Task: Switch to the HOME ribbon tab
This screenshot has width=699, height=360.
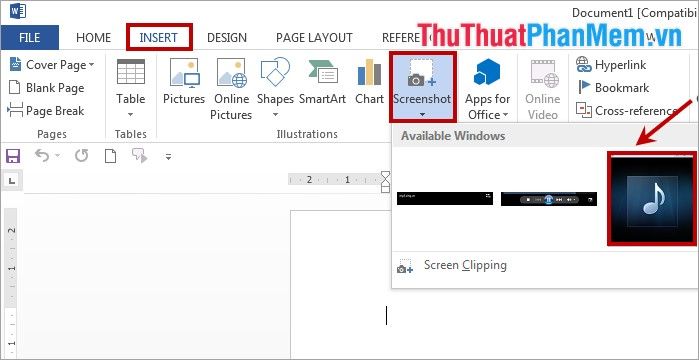Action: tap(93, 38)
